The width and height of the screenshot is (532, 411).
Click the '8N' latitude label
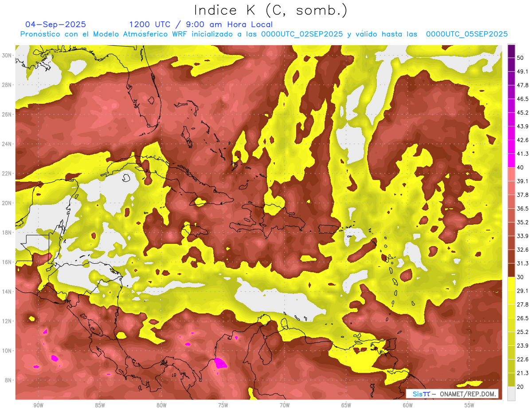9,380
